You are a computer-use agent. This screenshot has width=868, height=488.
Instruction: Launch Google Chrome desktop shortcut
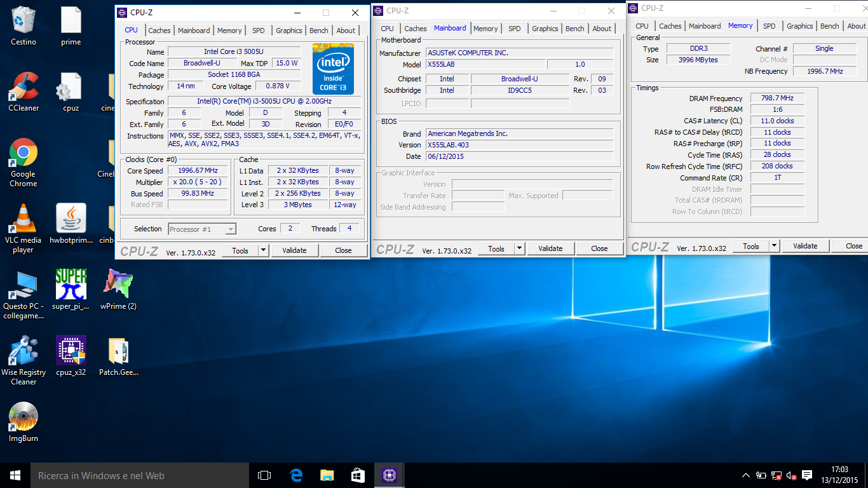[x=24, y=163]
